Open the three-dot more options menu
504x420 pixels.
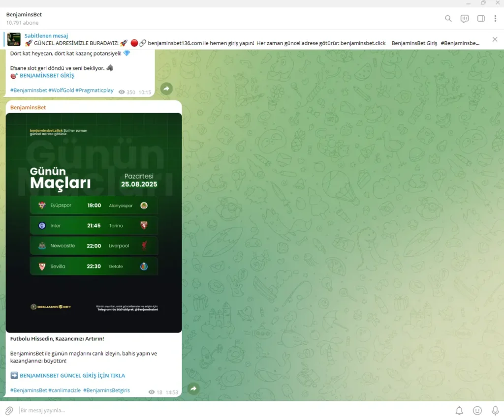495,19
